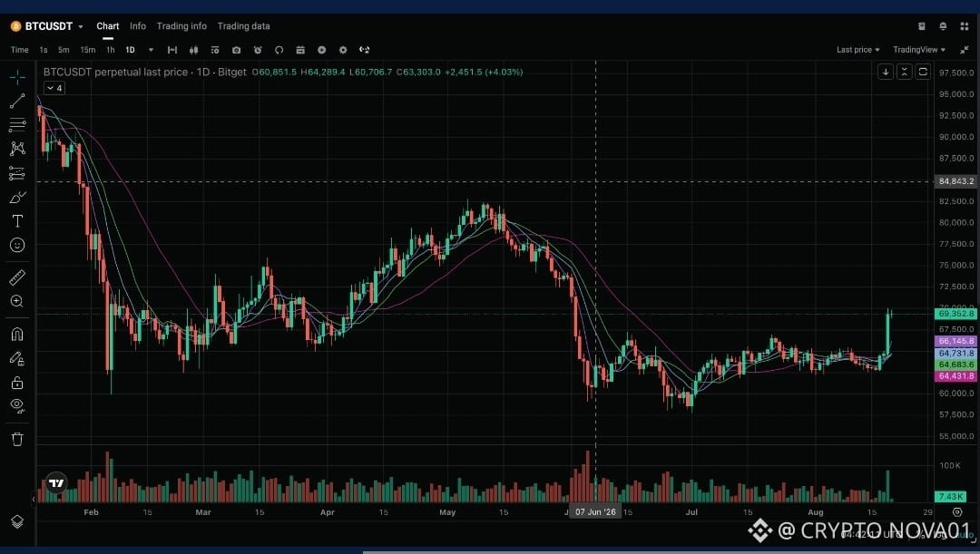
Task: Expand the timeframe dropdown arrow after 1D
Action: tap(151, 50)
